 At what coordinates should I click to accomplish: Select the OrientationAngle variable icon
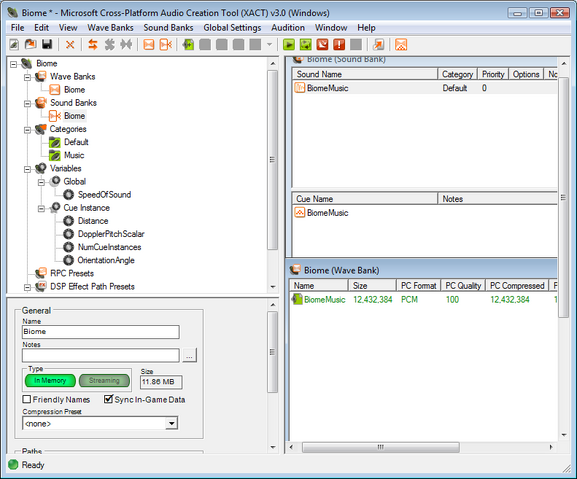(x=68, y=260)
